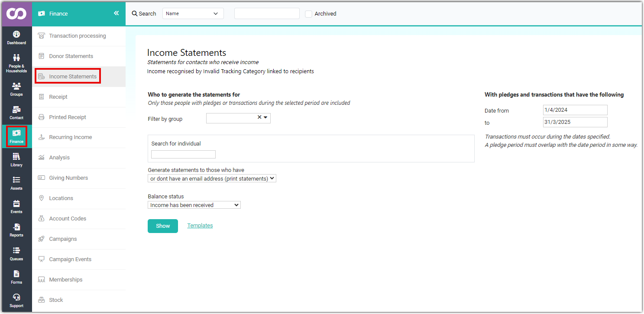Viewport: 644px width, 314px height.
Task: Click the Search for individual field
Action: pos(183,155)
